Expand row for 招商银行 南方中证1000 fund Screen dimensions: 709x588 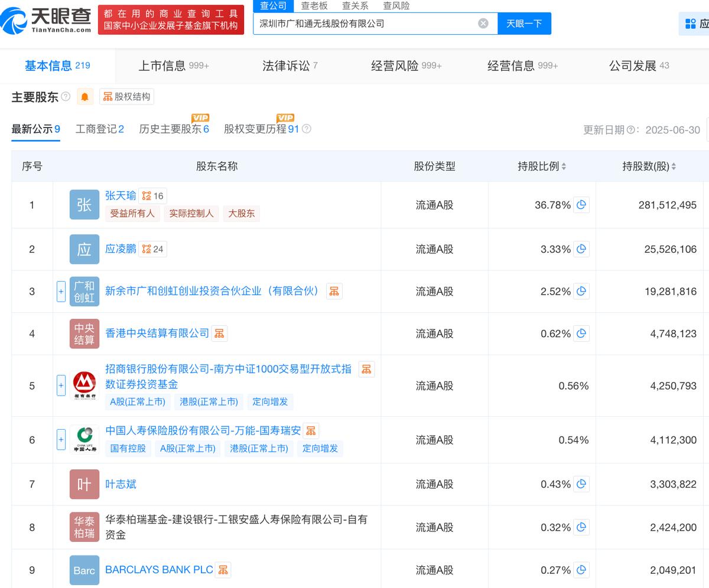(61, 386)
